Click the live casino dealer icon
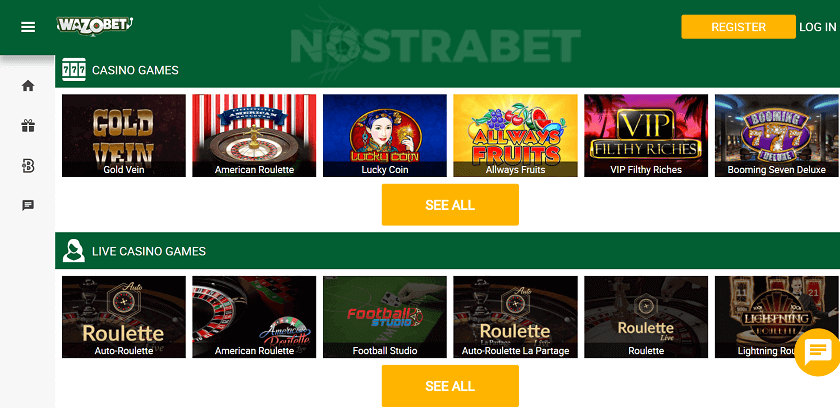 74,251
